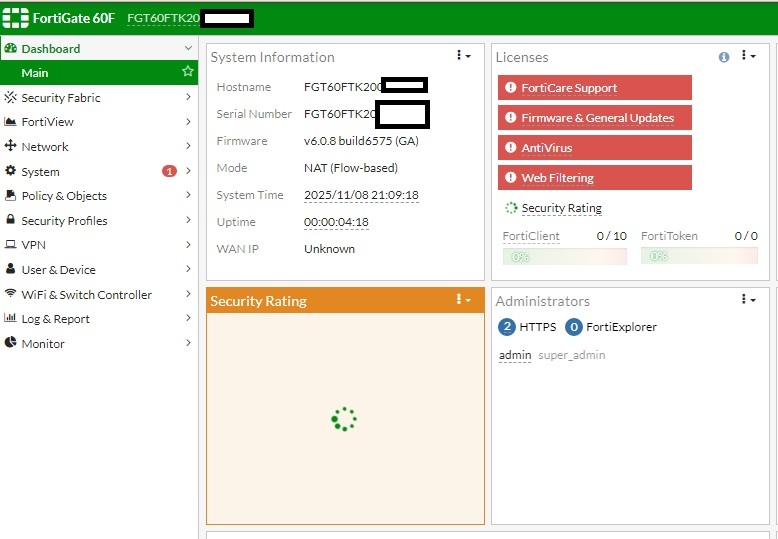778x539 pixels.
Task: Click the AntiVirus warning icon
Action: [x=510, y=147]
